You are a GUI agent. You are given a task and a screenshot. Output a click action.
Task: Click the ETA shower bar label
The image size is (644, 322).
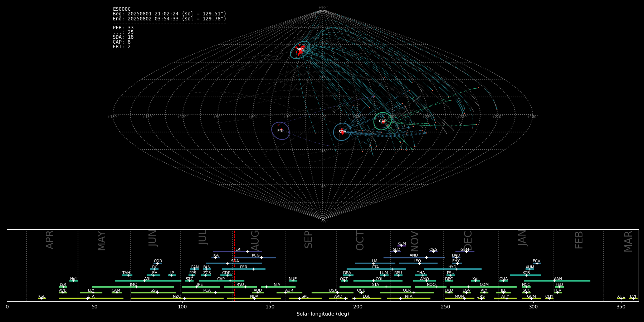(x=91, y=297)
